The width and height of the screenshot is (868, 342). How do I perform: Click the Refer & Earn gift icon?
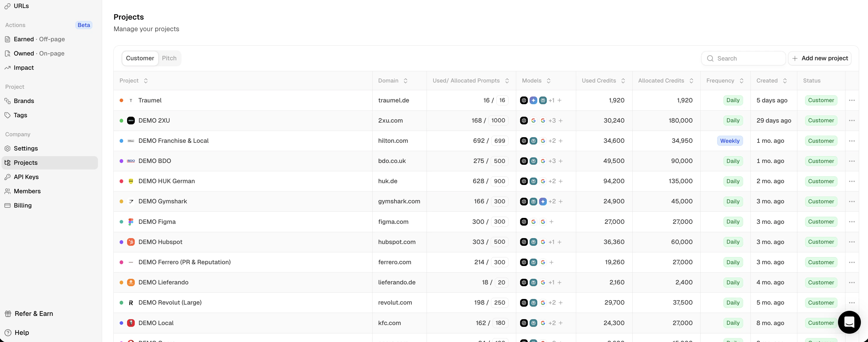point(8,314)
